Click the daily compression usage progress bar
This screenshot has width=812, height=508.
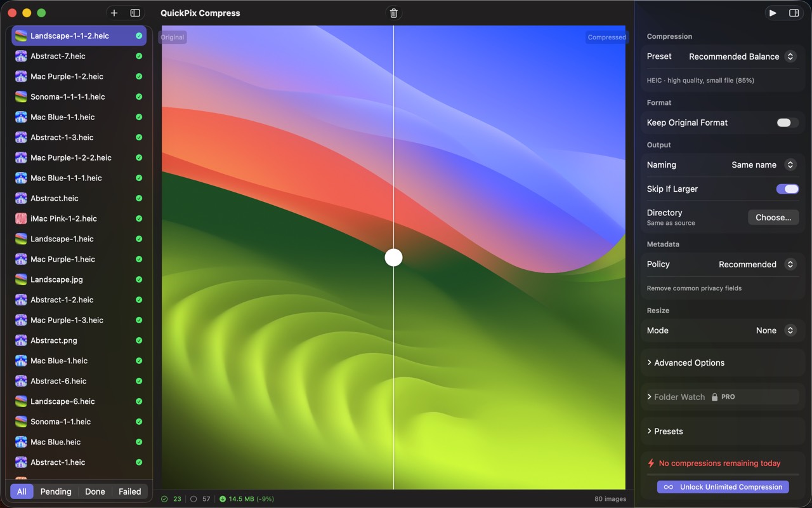pos(723,474)
